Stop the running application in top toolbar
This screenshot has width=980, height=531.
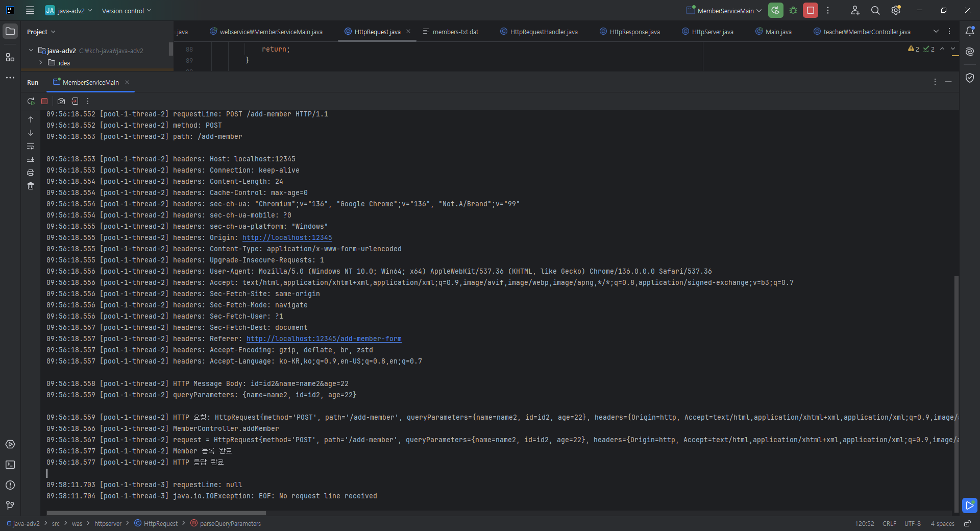811,10
